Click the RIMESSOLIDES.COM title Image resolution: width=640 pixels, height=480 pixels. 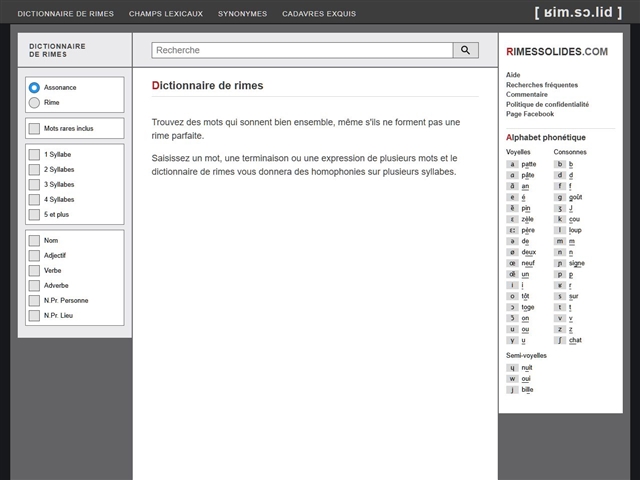click(557, 51)
